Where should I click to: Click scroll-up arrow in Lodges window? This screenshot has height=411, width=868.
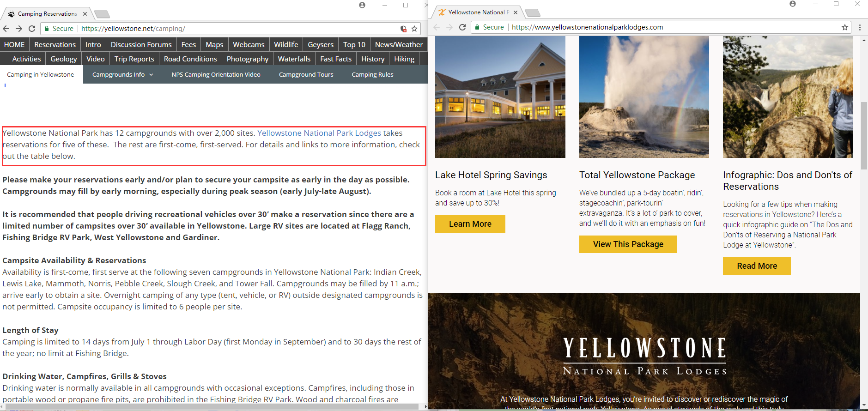(x=864, y=40)
